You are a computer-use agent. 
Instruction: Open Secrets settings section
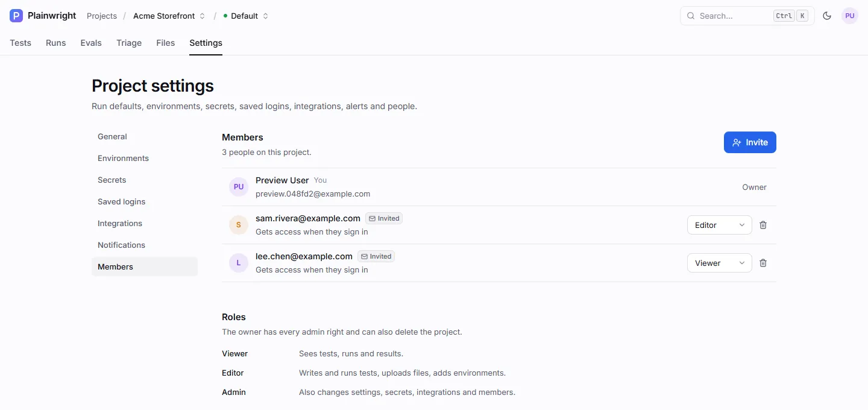145,180
